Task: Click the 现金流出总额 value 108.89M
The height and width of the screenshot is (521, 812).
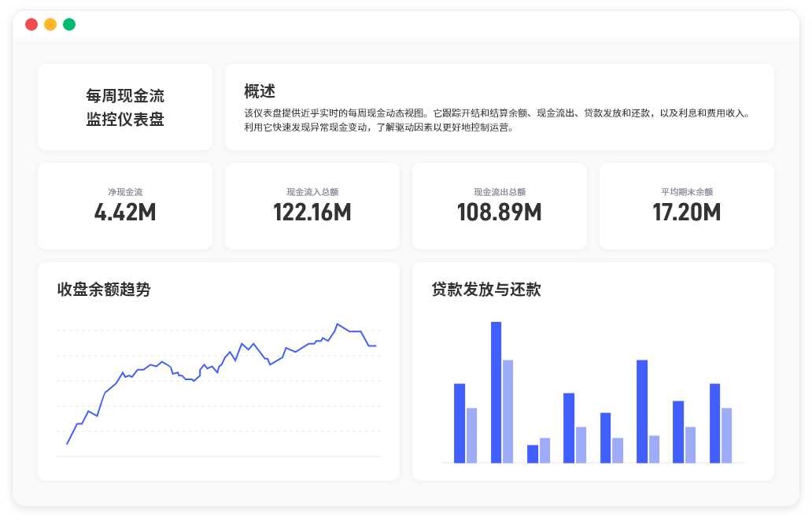Action: 500,212
